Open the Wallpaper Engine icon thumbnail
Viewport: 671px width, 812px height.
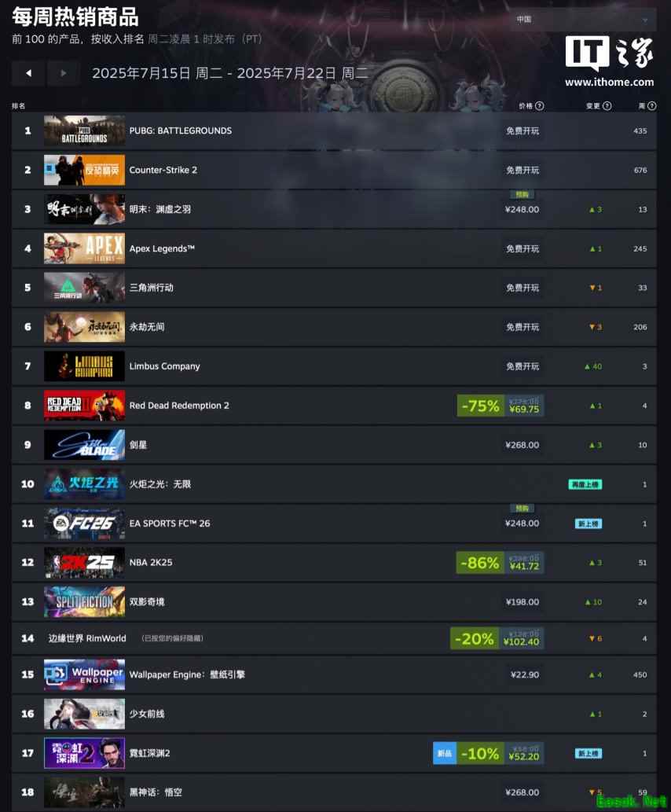[84, 674]
